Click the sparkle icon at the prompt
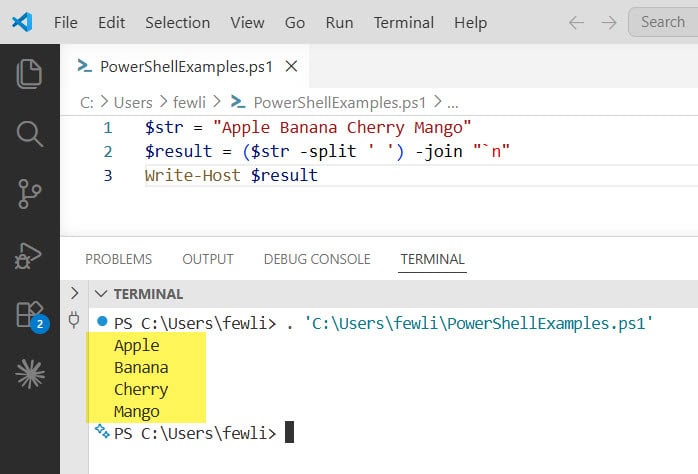This screenshot has width=698, height=474. (102, 431)
